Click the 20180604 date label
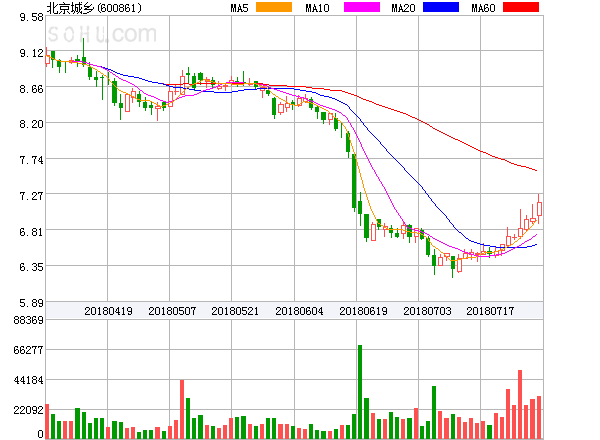The height and width of the screenshot is (440, 600). [x=299, y=311]
